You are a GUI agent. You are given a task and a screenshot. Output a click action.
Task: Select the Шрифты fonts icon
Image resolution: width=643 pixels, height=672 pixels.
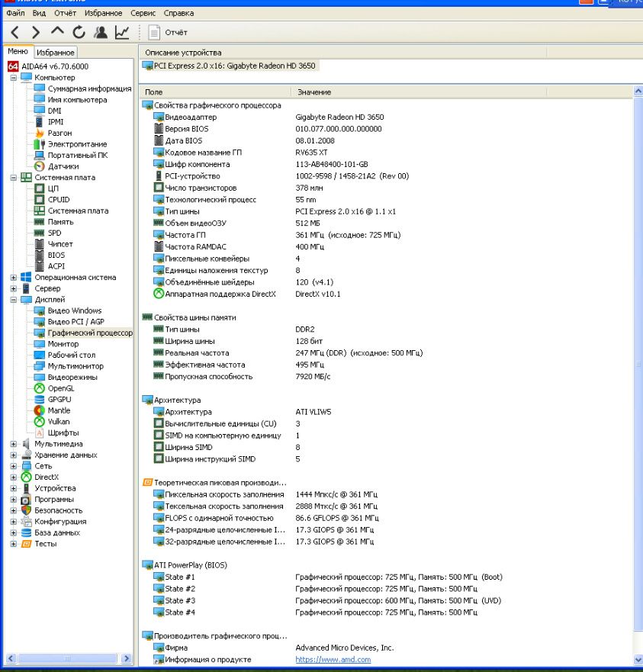pos(40,432)
